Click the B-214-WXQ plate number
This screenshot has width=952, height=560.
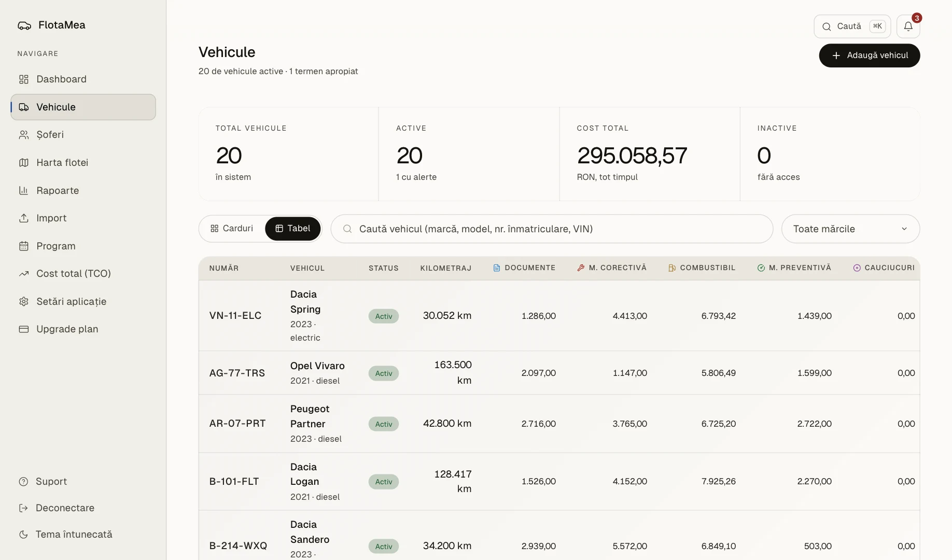238,546
